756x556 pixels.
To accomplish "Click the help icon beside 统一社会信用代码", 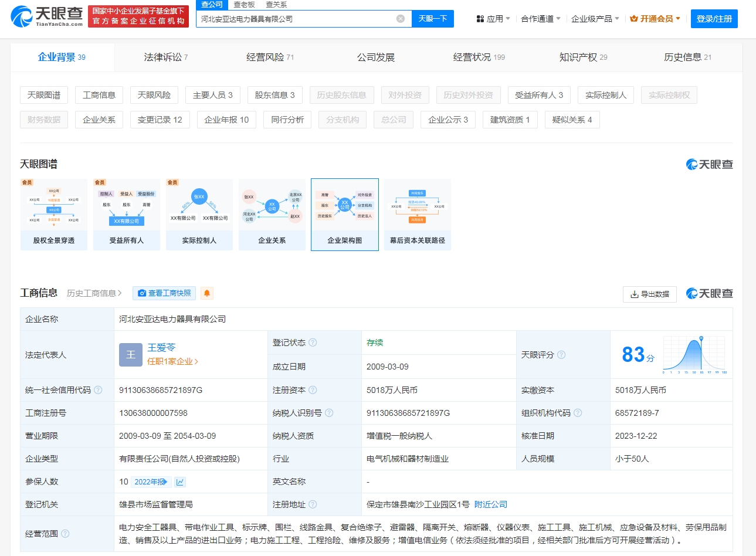I will pos(98,390).
